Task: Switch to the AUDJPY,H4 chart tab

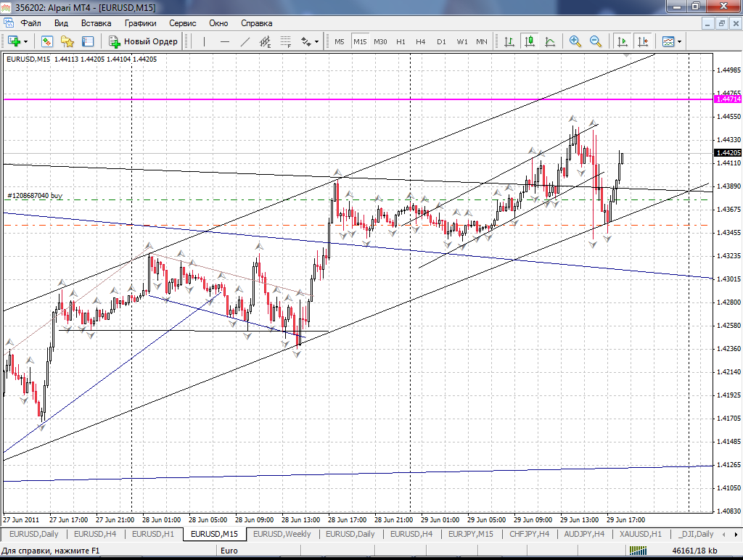Action: [584, 534]
